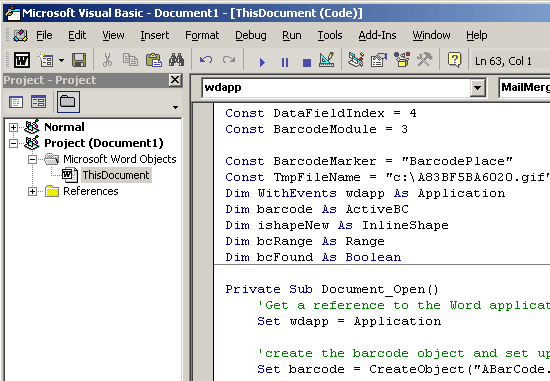Image resolution: width=550 pixels, height=381 pixels.
Task: Expand the Normal project node
Action: coord(13,127)
